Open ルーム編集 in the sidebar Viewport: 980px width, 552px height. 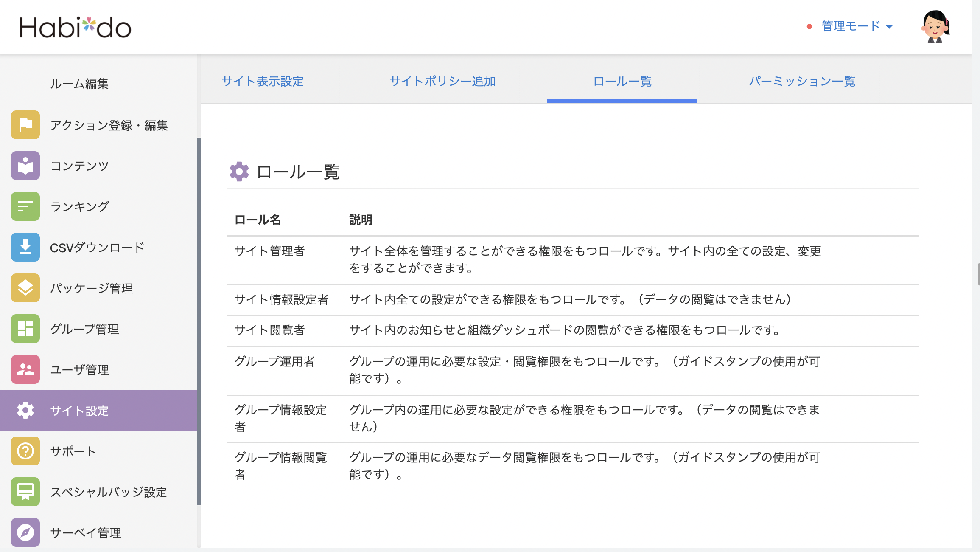pos(79,84)
